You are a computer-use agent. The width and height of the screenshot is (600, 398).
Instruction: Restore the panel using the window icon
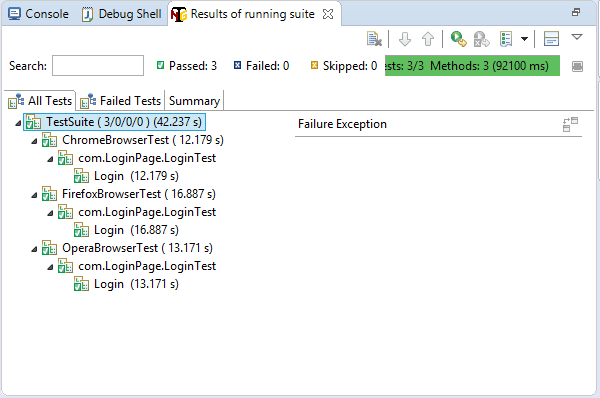coord(576,12)
